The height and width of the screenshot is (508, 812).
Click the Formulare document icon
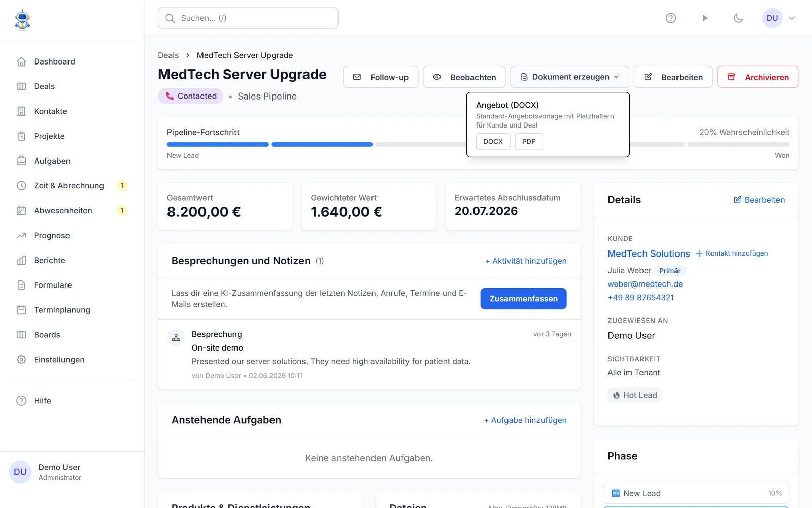pyautogui.click(x=21, y=285)
